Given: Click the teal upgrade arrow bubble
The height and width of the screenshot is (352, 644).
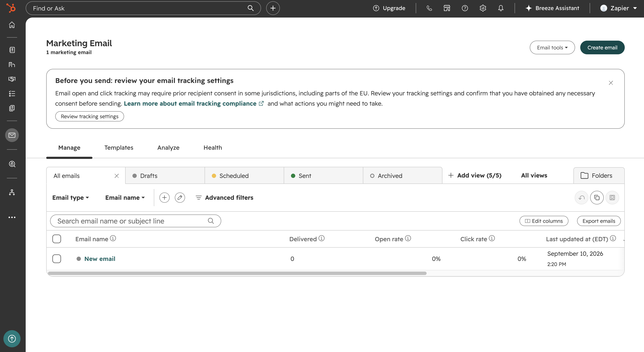Looking at the screenshot, I should point(12,339).
